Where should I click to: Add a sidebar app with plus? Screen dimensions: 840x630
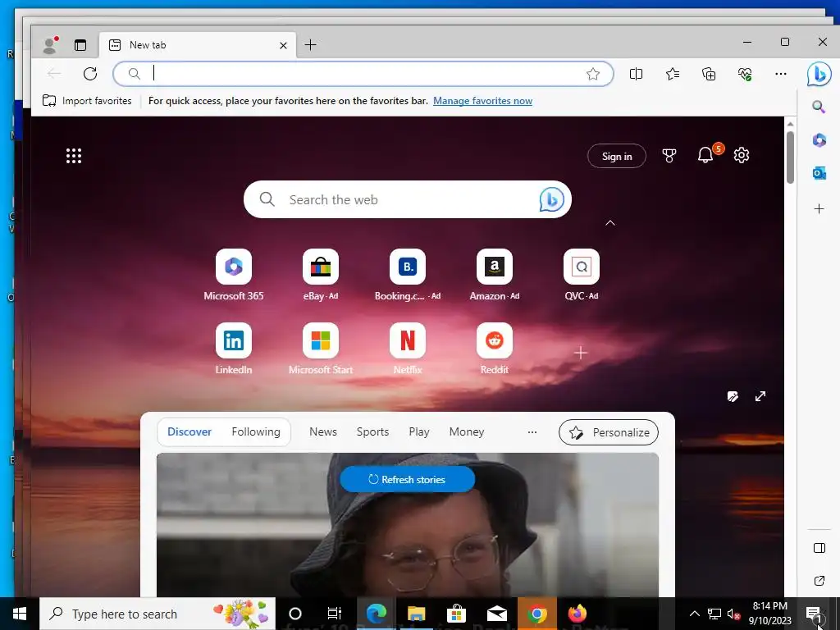[x=819, y=209]
